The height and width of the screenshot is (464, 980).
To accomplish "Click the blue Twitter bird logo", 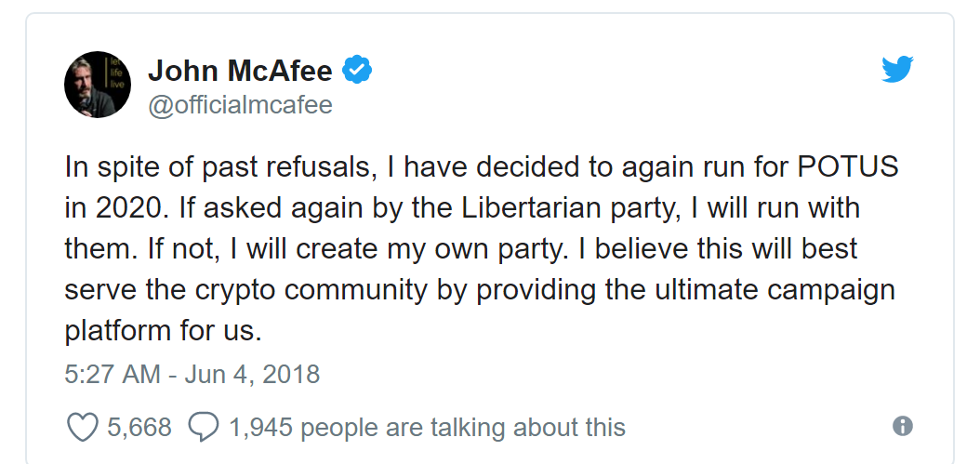I will 897,69.
